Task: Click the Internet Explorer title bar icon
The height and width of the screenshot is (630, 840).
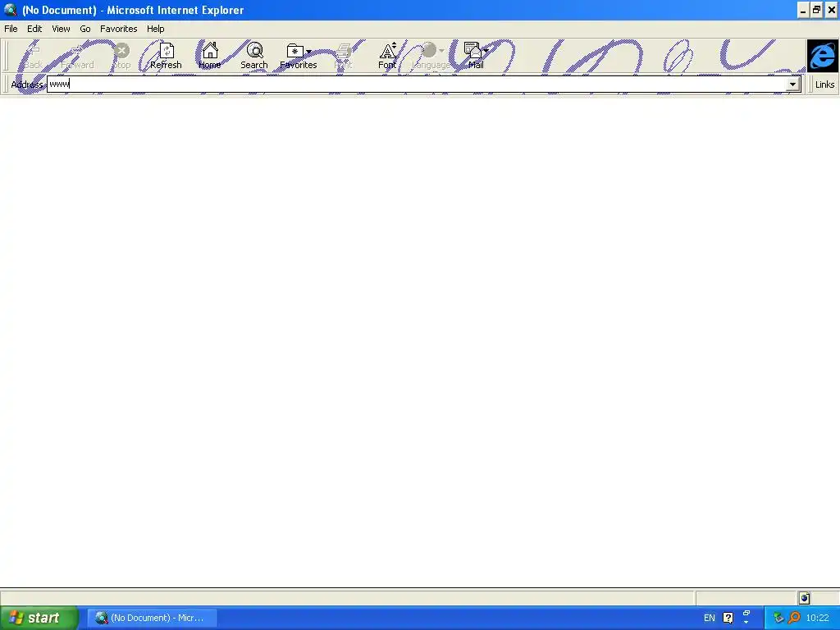Action: pyautogui.click(x=10, y=10)
